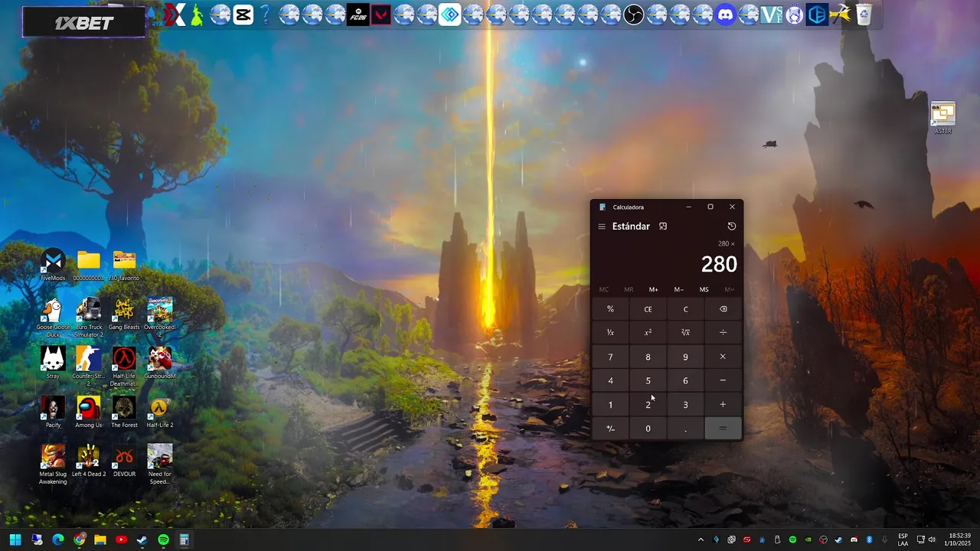Open FiveMods desktop shortcut

pos(53,265)
